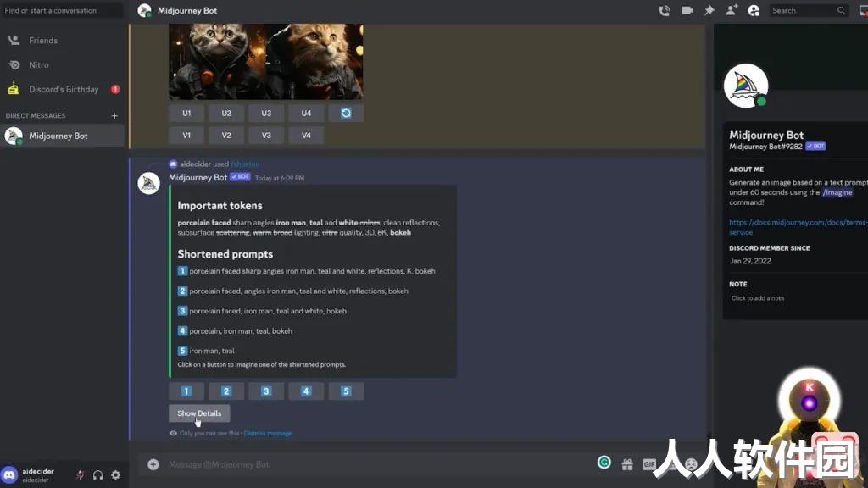This screenshot has width=868, height=488.
Task: Imagine shortened prompt 2 button
Action: click(226, 391)
